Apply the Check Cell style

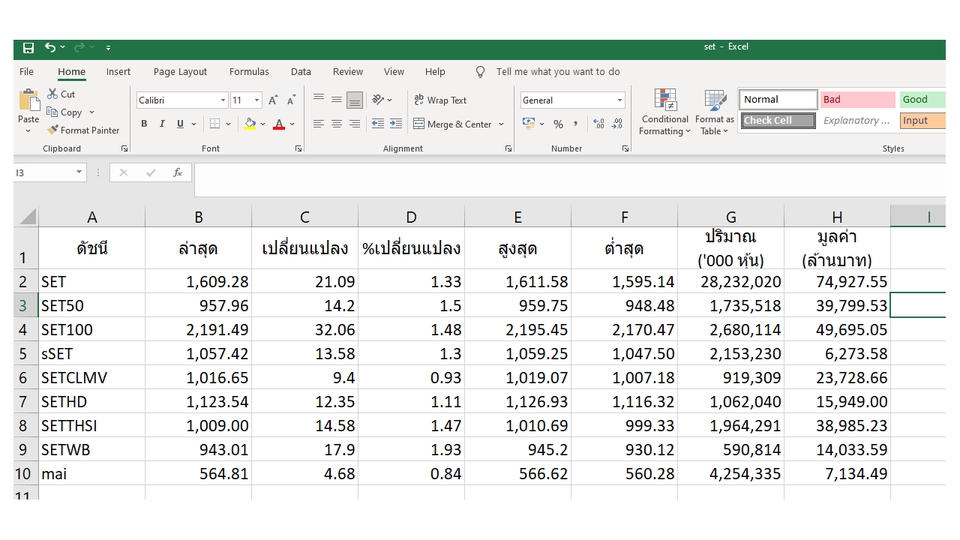[778, 121]
